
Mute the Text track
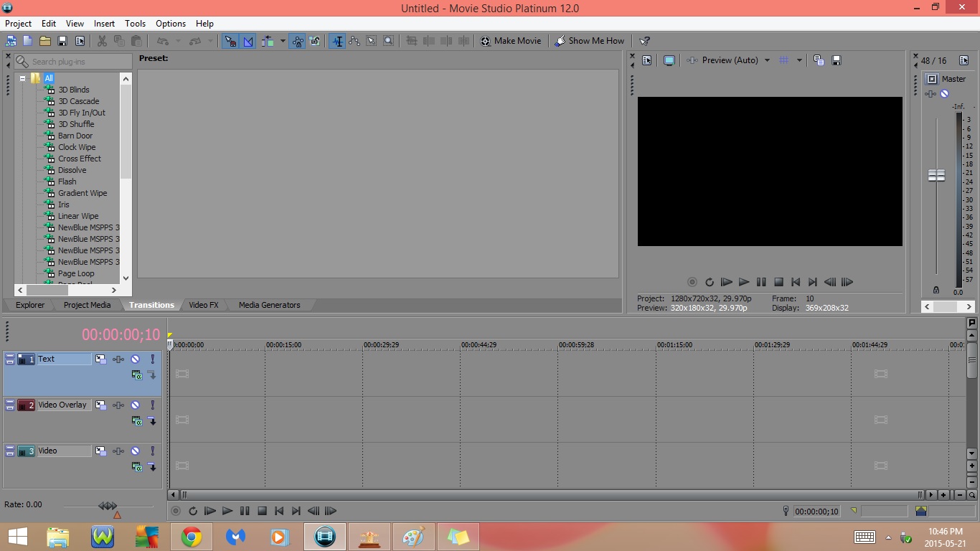tap(135, 359)
